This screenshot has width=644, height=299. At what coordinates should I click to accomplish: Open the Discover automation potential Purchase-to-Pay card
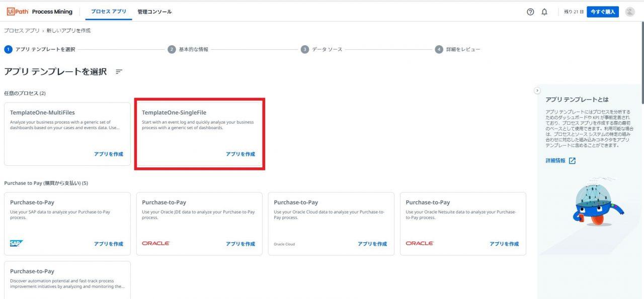(67, 280)
